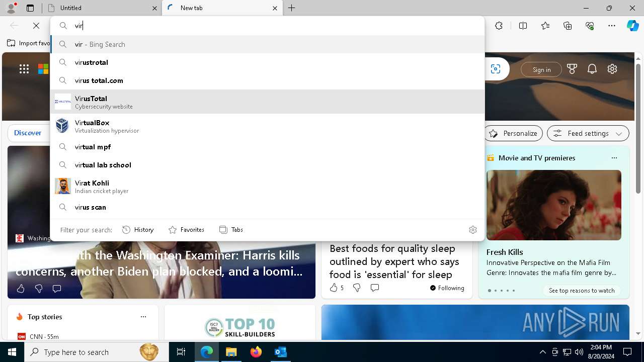The height and width of the screenshot is (362, 644).
Task: Close the Untitled tab
Action: 154,8
